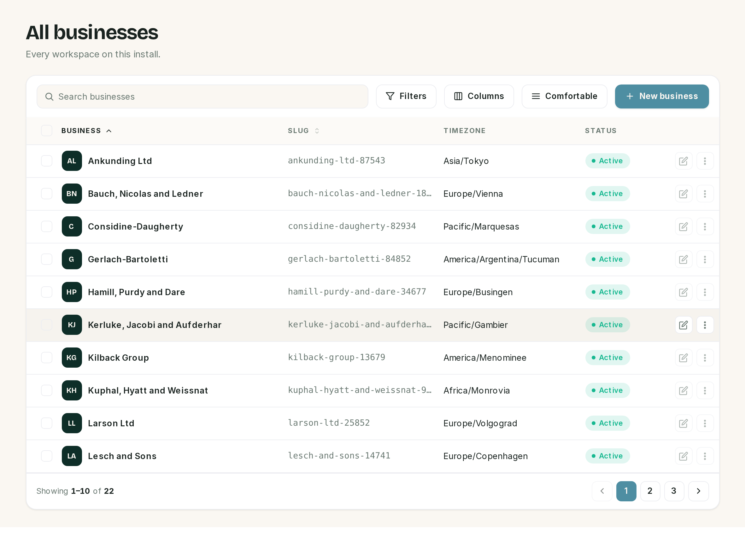745x560 pixels.
Task: Click timezone Europe/Busingen
Action: [x=478, y=292]
